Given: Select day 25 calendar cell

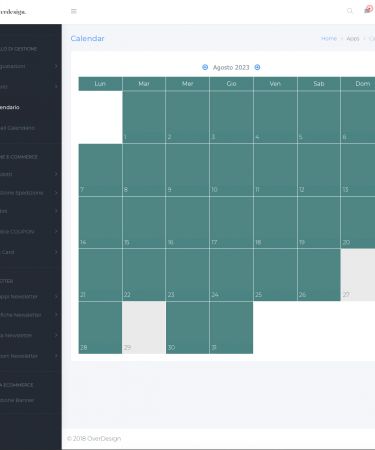Looking at the screenshot, I should [275, 275].
